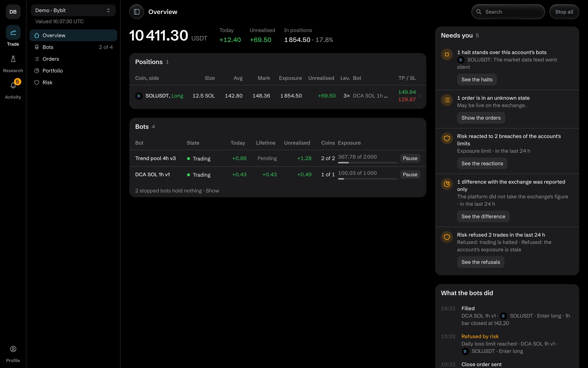
Task: Click the take-profit value 149.94
Action: 407,92
